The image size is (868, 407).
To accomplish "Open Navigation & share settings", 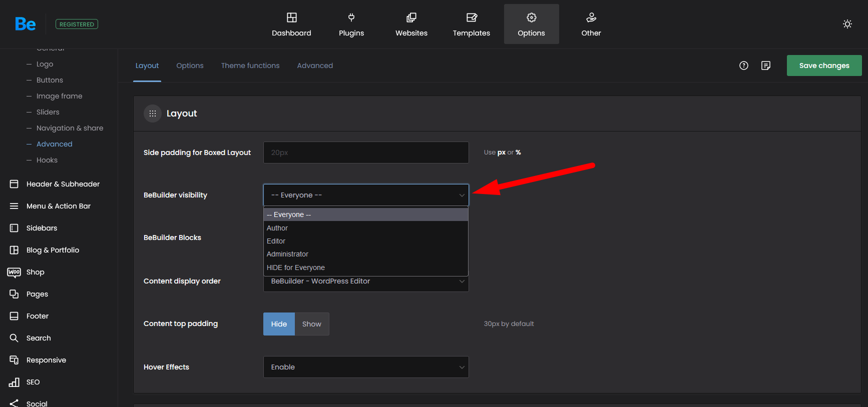I will [70, 128].
